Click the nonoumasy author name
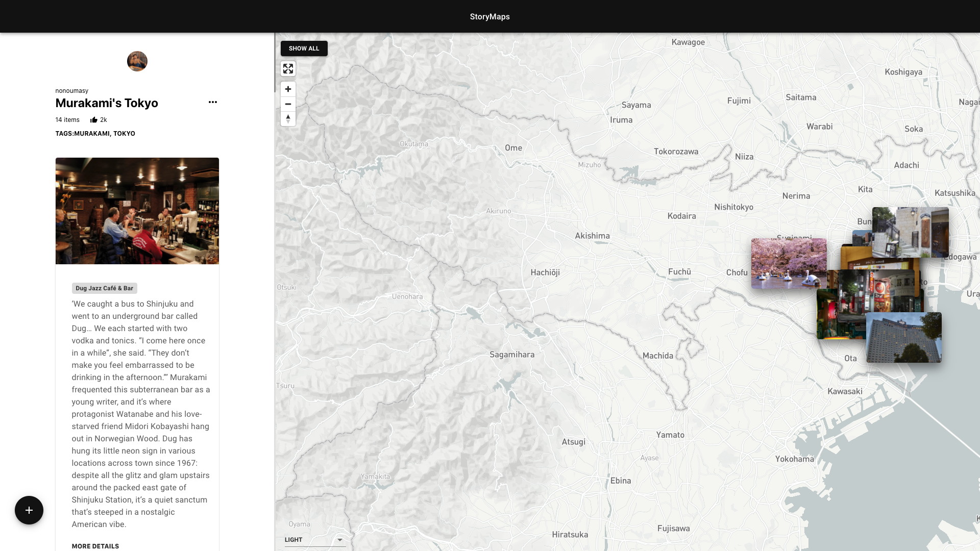980x551 pixels. pos(72,91)
